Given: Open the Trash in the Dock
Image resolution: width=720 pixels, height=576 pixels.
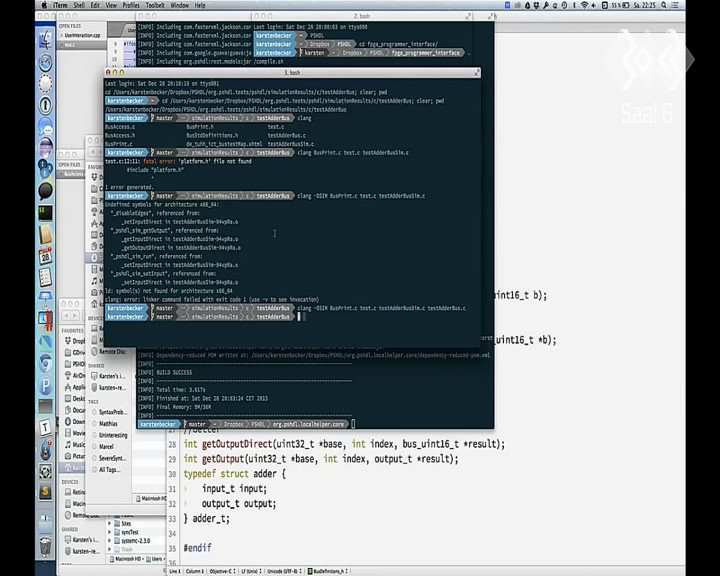Looking at the screenshot, I should click(x=45, y=546).
